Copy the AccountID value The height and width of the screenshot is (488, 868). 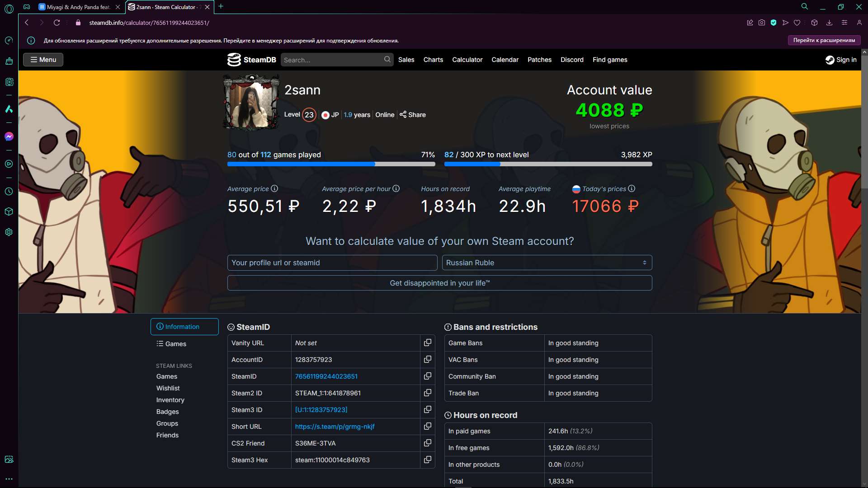pos(427,359)
